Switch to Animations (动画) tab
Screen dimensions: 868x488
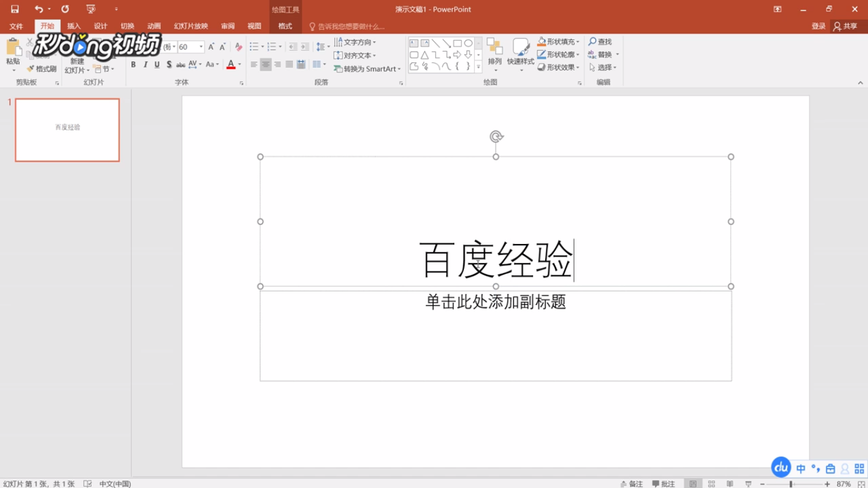(154, 26)
